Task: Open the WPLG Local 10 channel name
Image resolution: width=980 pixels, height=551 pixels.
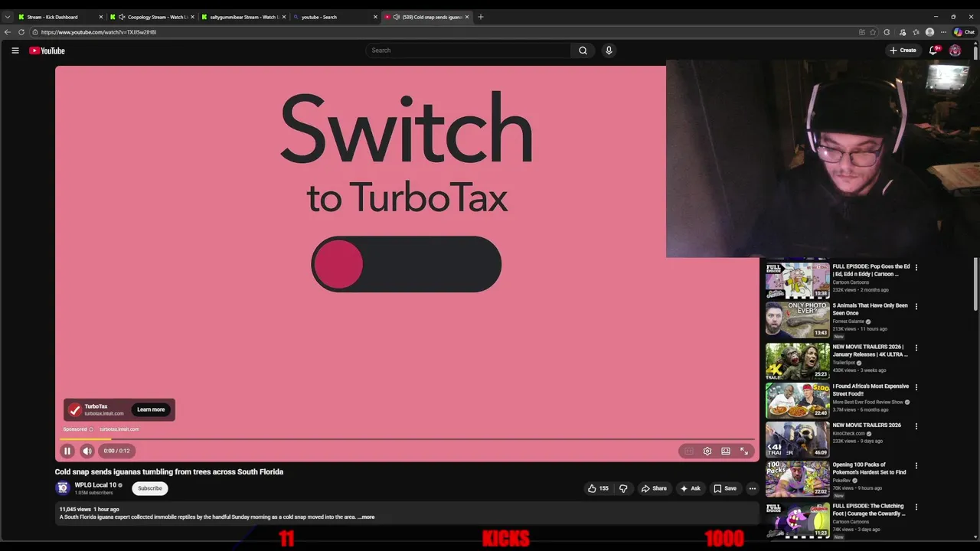Action: (x=96, y=485)
